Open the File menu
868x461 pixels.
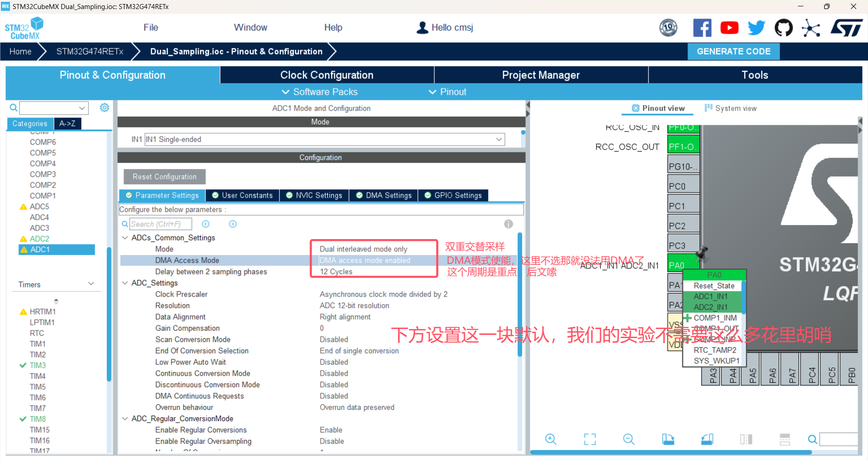(x=151, y=28)
